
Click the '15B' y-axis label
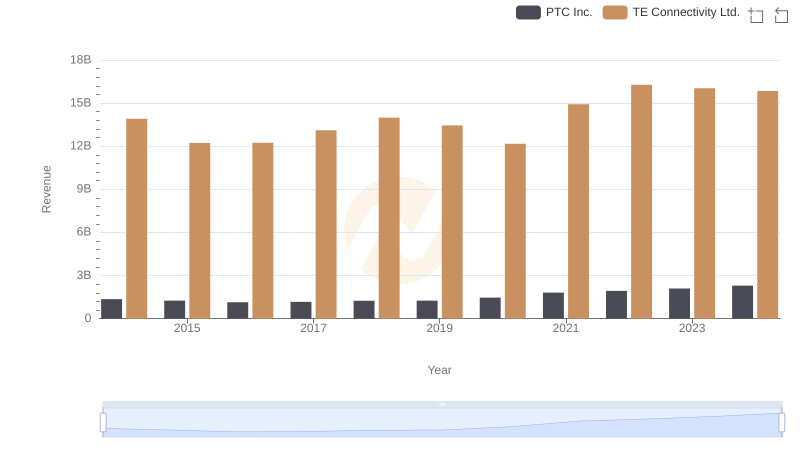(x=81, y=103)
